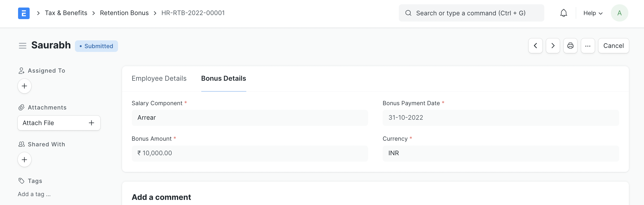The width and height of the screenshot is (644, 205).
Task: Focus the search command bar
Action: (471, 13)
